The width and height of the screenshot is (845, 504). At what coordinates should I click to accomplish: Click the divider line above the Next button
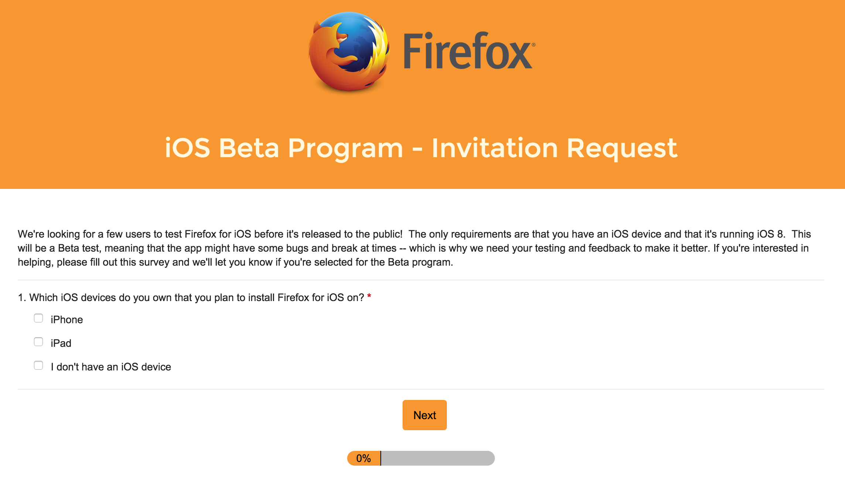pyautogui.click(x=421, y=389)
